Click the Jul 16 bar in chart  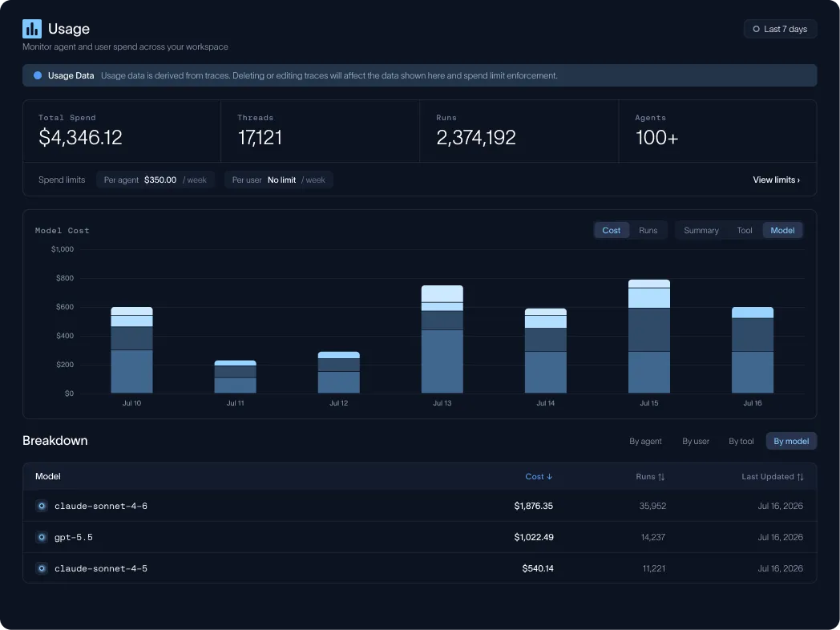752,350
